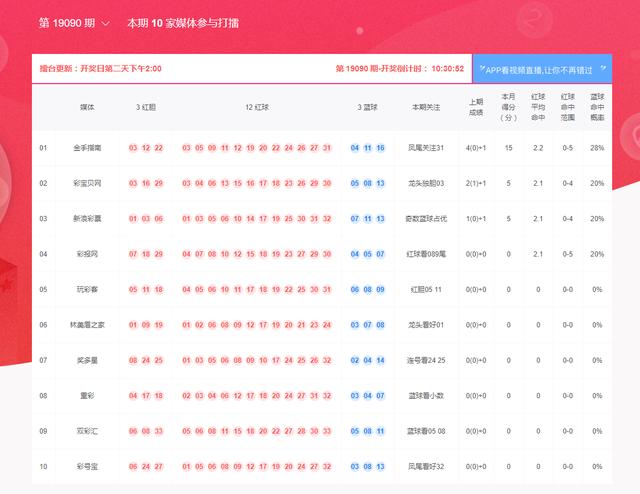Click the 红胆05 11 focus text
The width and height of the screenshot is (640, 494).
426,289
